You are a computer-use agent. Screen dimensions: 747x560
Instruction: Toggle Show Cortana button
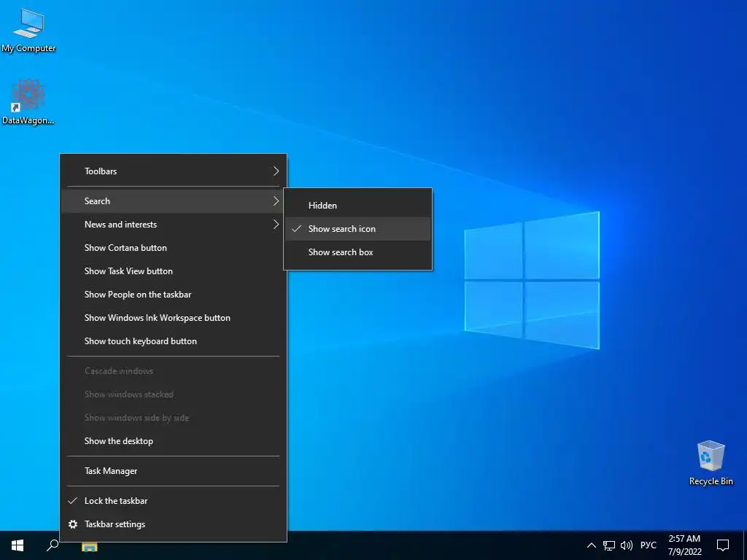pyautogui.click(x=174, y=248)
